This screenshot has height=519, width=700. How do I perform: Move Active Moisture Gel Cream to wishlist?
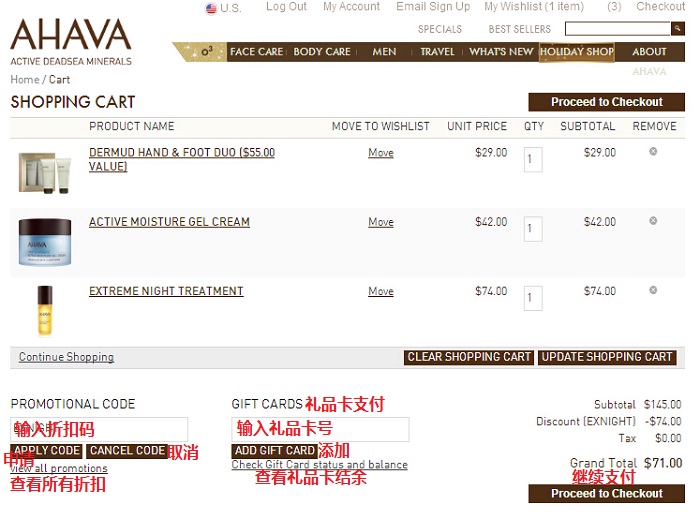(x=381, y=222)
